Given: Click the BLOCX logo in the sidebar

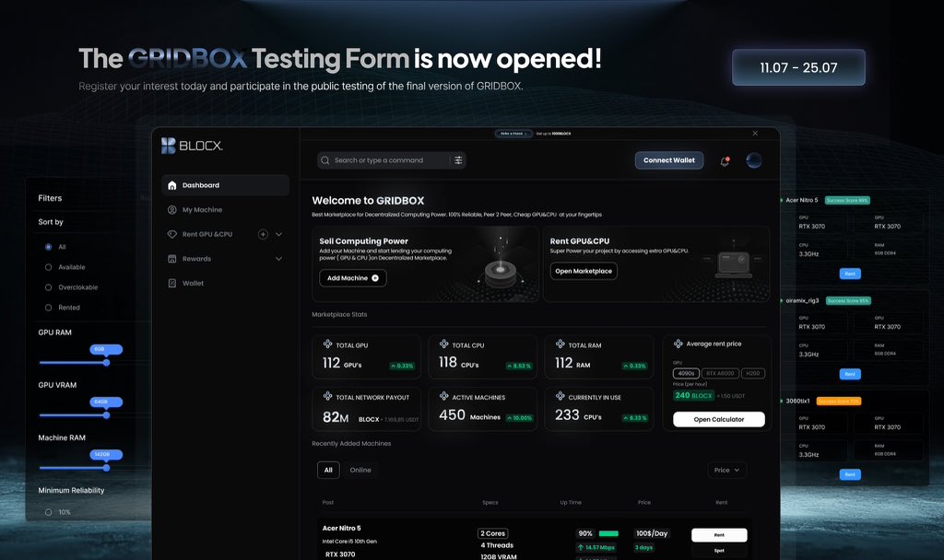Looking at the screenshot, I should coord(192,146).
